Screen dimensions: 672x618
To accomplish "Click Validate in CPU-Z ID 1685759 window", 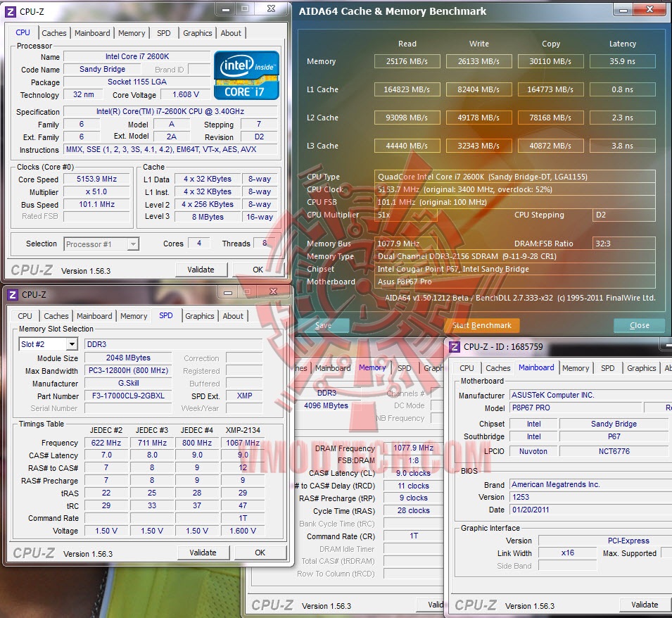I will click(x=645, y=605).
